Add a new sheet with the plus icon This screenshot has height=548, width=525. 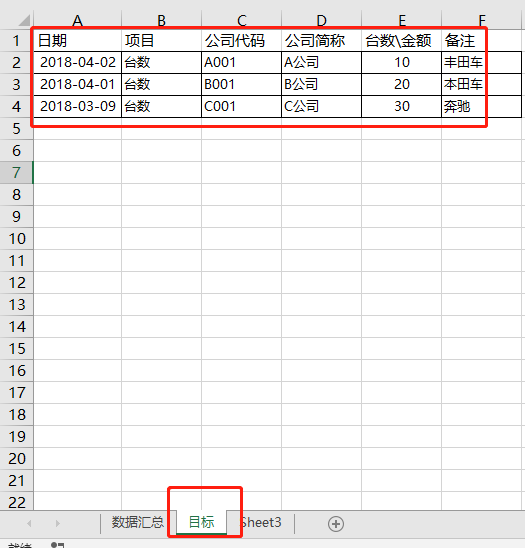pyautogui.click(x=336, y=524)
